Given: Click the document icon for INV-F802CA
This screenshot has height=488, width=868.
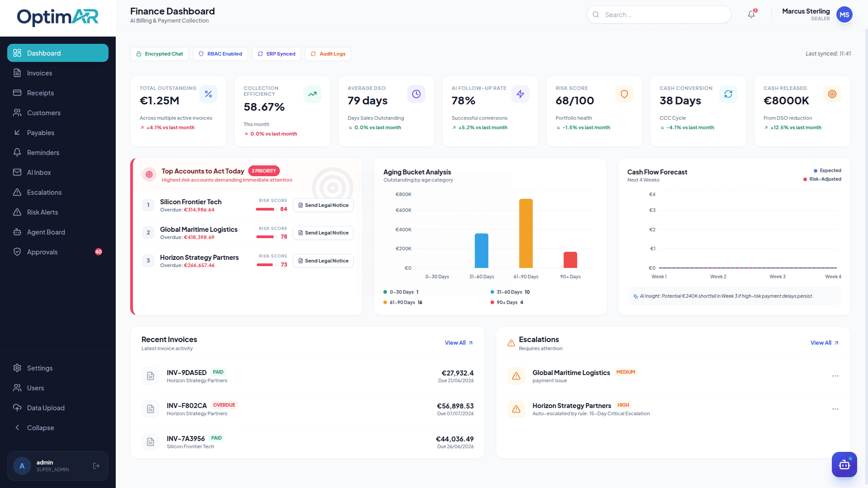Looking at the screenshot, I should pyautogui.click(x=151, y=409).
